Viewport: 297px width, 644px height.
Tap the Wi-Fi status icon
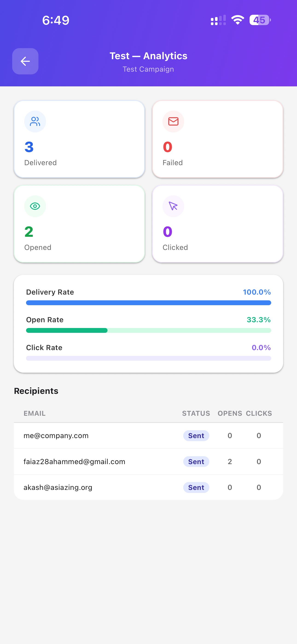pyautogui.click(x=238, y=20)
